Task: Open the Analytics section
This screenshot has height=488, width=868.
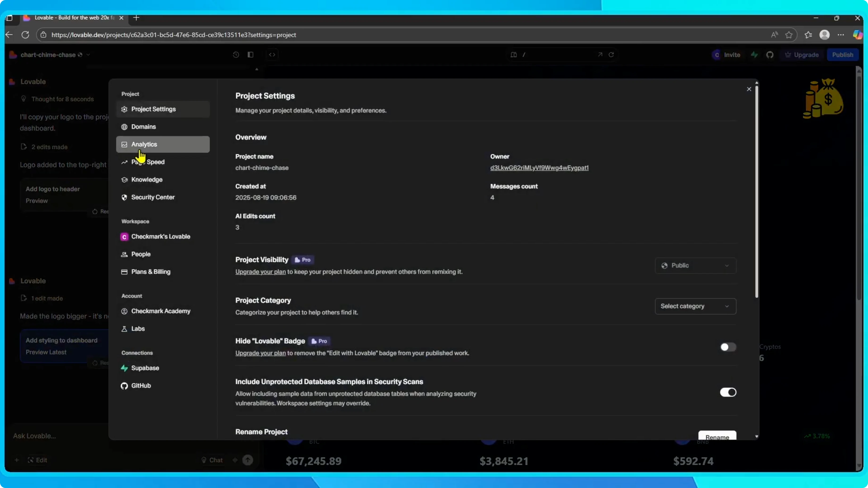Action: pyautogui.click(x=163, y=144)
